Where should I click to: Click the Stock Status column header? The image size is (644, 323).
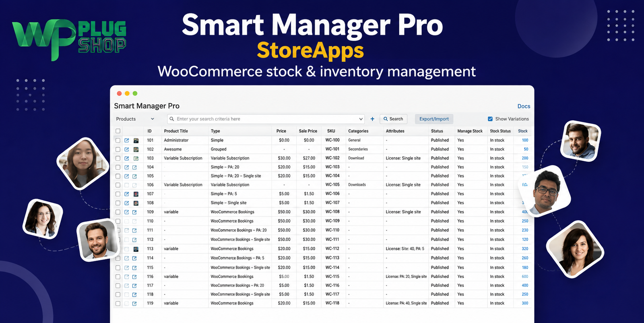pyautogui.click(x=500, y=131)
